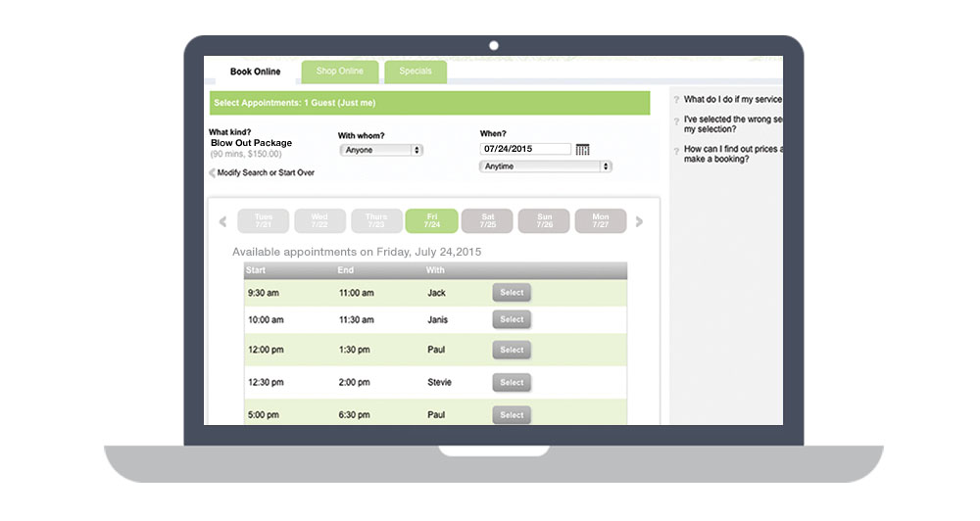
Task: Select 9:30 am appointment with Jack
Action: tap(512, 293)
